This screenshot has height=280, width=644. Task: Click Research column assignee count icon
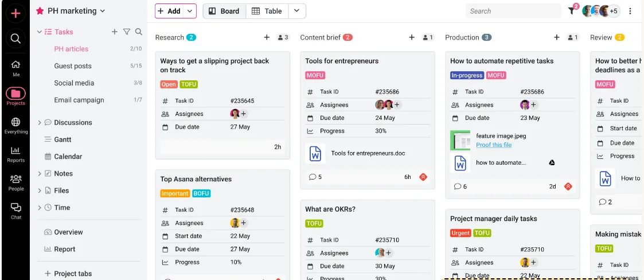click(283, 37)
